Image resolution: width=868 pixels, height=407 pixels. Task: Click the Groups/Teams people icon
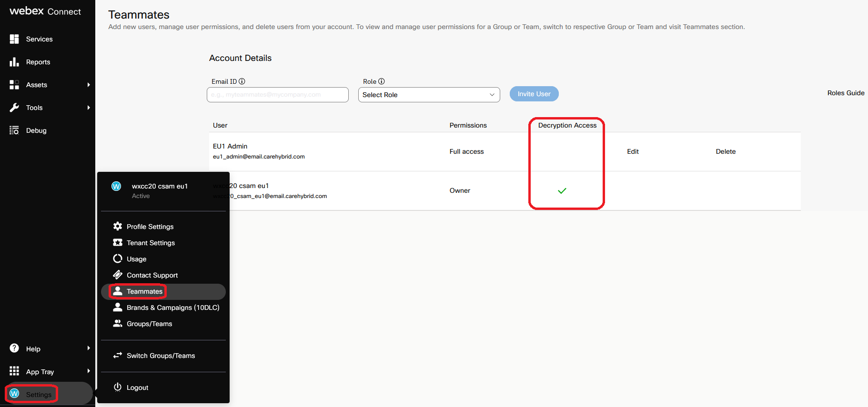(x=118, y=323)
